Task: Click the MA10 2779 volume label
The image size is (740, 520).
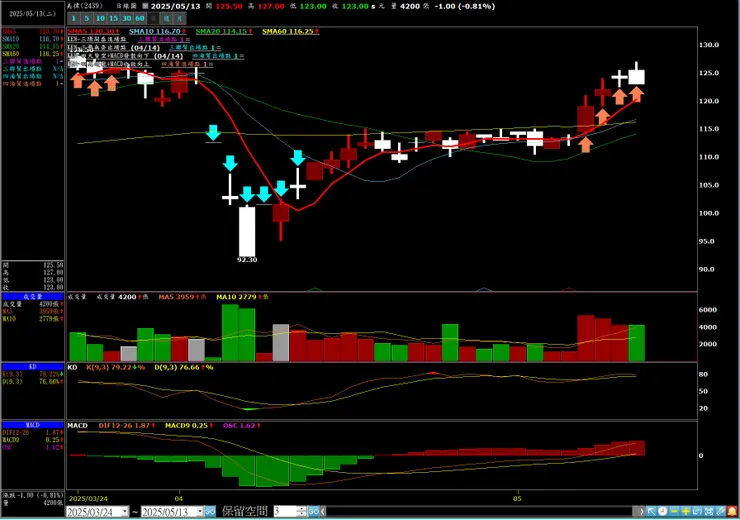Action: click(243, 297)
